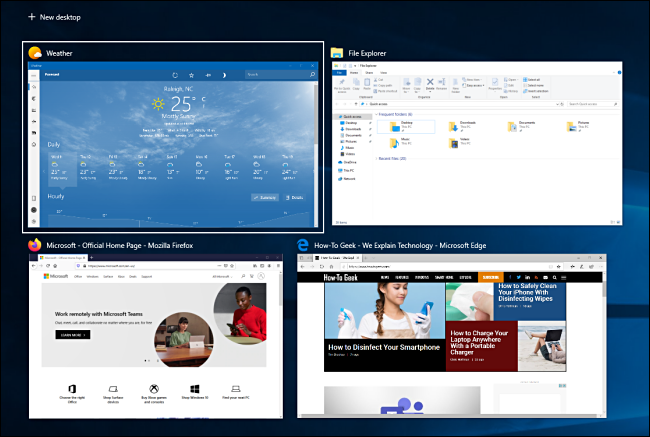Expand the File Explorer address bar dropdown

(x=557, y=104)
